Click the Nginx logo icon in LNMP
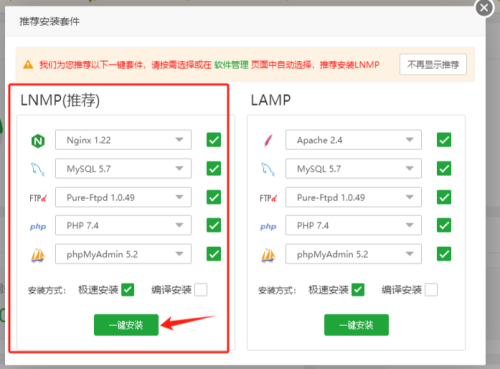500x369 pixels. [38, 141]
